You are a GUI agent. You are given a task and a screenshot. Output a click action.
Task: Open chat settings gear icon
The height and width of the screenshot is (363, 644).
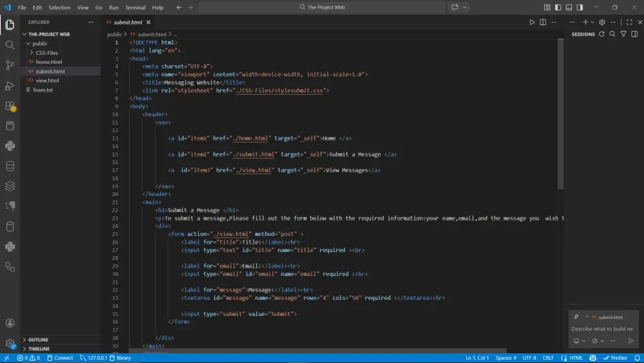[x=602, y=22]
